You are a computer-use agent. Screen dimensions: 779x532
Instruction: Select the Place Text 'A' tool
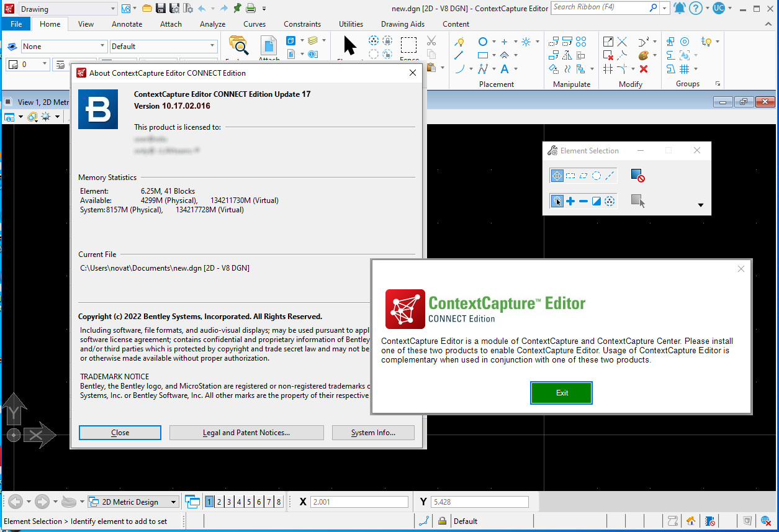point(505,69)
